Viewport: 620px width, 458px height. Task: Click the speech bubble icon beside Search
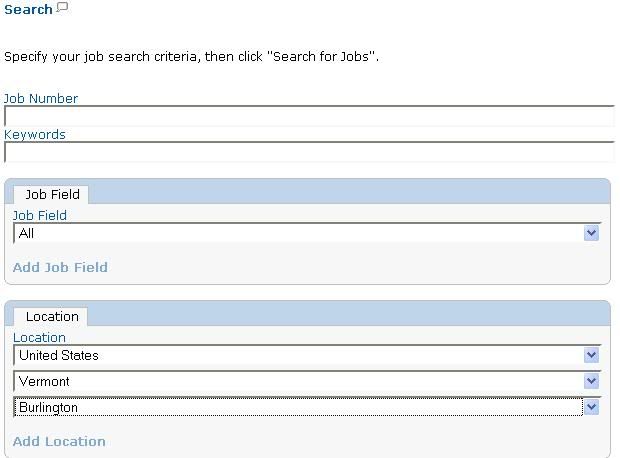click(62, 7)
